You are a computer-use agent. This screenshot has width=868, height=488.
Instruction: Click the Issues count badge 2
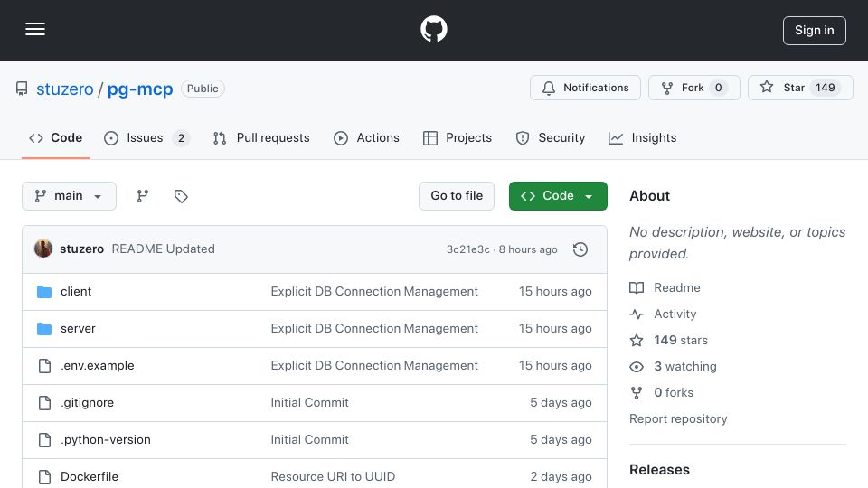(x=181, y=138)
